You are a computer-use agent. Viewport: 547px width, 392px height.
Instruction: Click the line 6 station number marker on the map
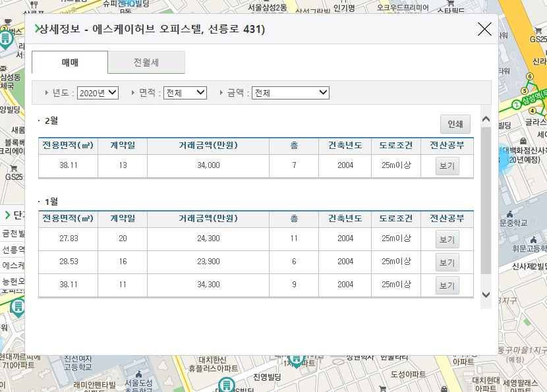point(531,76)
